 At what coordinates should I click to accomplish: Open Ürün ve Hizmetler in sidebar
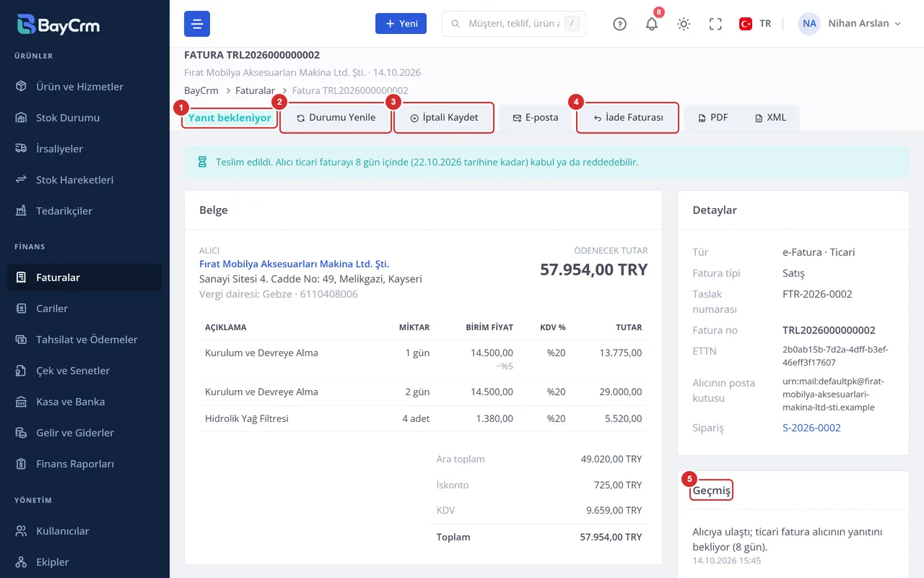(x=84, y=87)
